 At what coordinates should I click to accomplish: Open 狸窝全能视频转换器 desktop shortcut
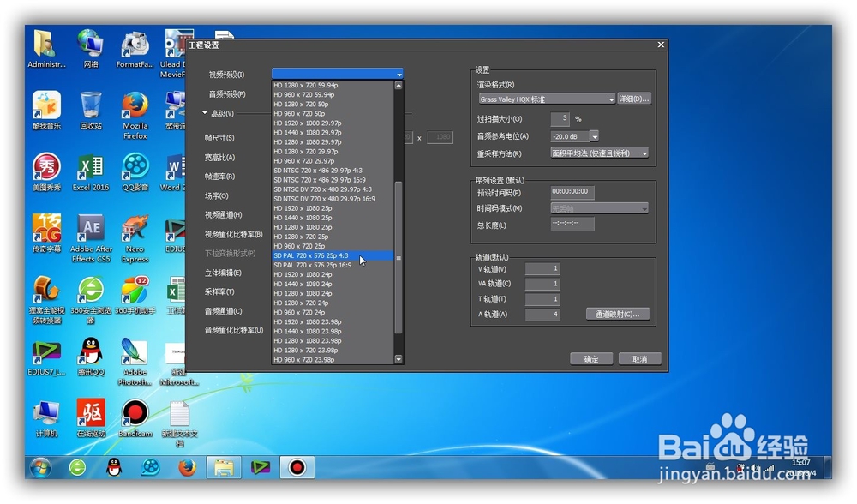tap(46, 300)
